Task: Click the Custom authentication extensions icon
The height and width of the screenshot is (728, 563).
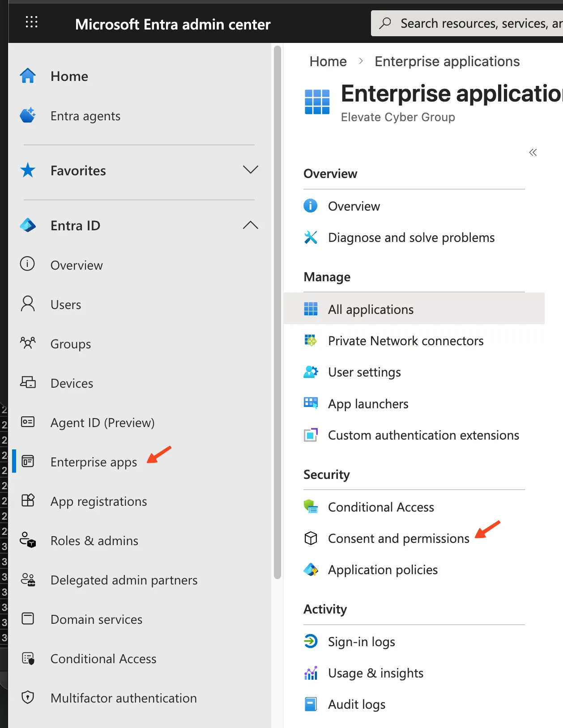Action: point(311,435)
